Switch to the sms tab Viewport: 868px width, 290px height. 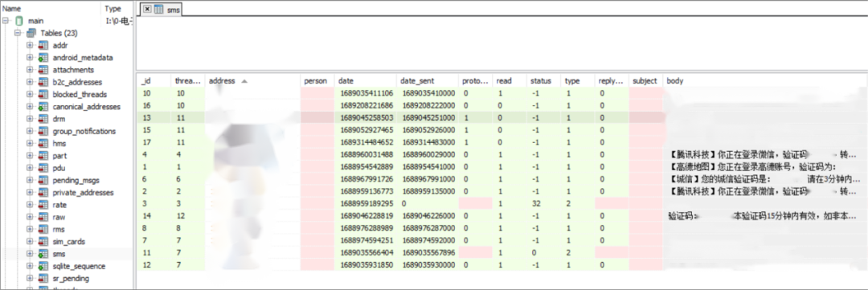pyautogui.click(x=174, y=10)
